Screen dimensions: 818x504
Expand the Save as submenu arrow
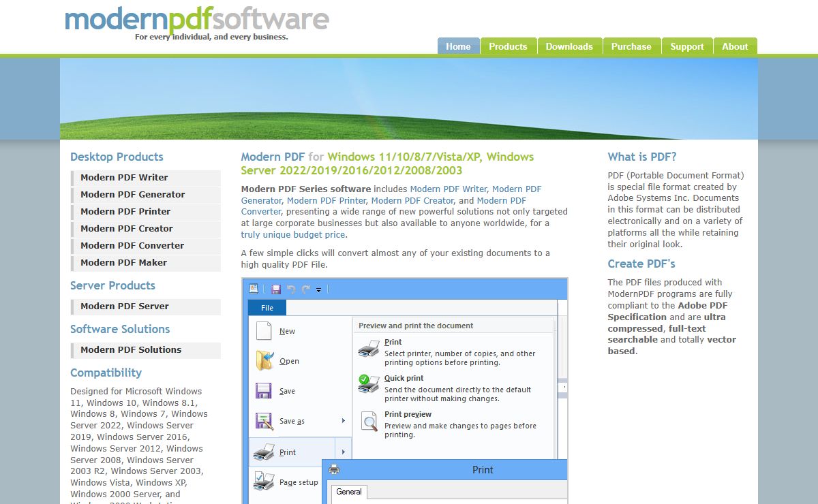coord(344,421)
